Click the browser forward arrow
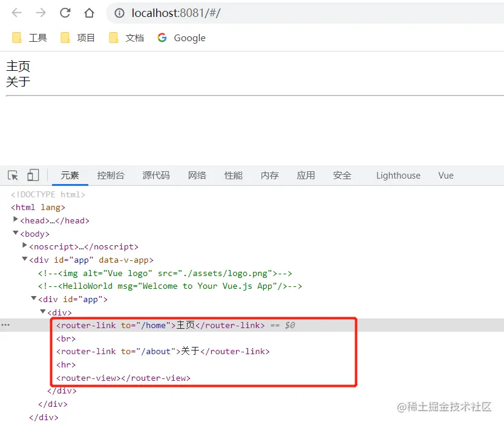This screenshot has width=504, height=425. (x=41, y=13)
